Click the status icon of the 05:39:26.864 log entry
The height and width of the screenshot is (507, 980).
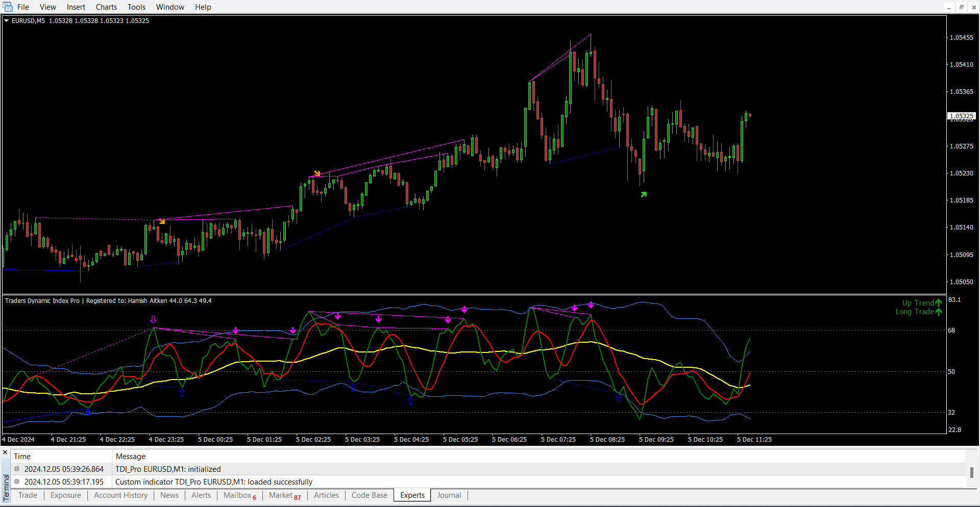tap(17, 469)
